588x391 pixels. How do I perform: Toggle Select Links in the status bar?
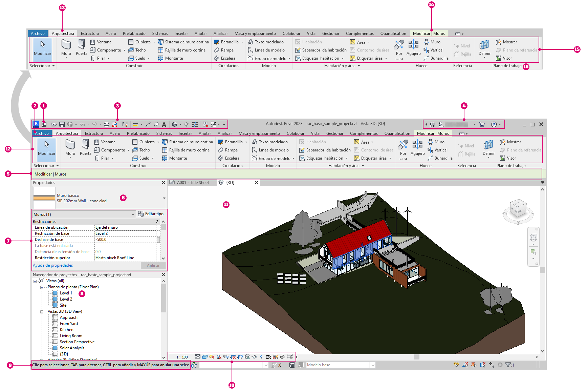[x=457, y=365]
